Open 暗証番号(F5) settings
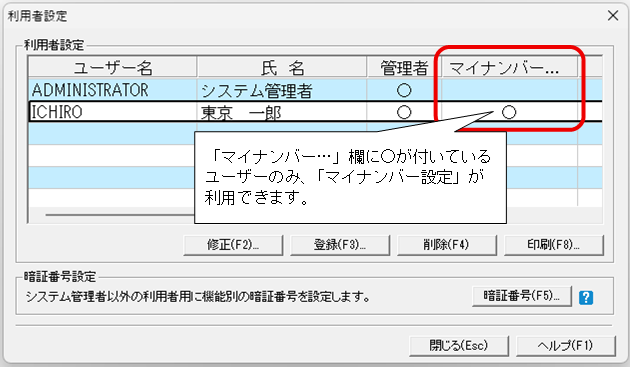The width and height of the screenshot is (631, 368). pos(522,296)
